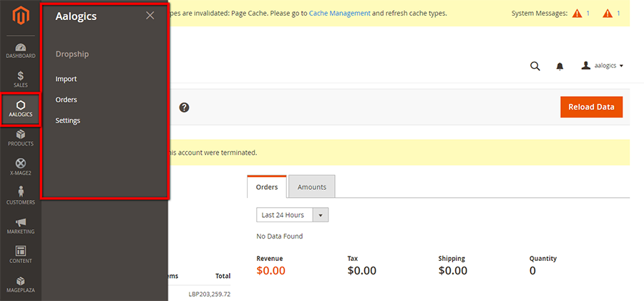The width and height of the screenshot is (644, 301).
Task: Click the first system message warning icon
Action: pos(577,14)
